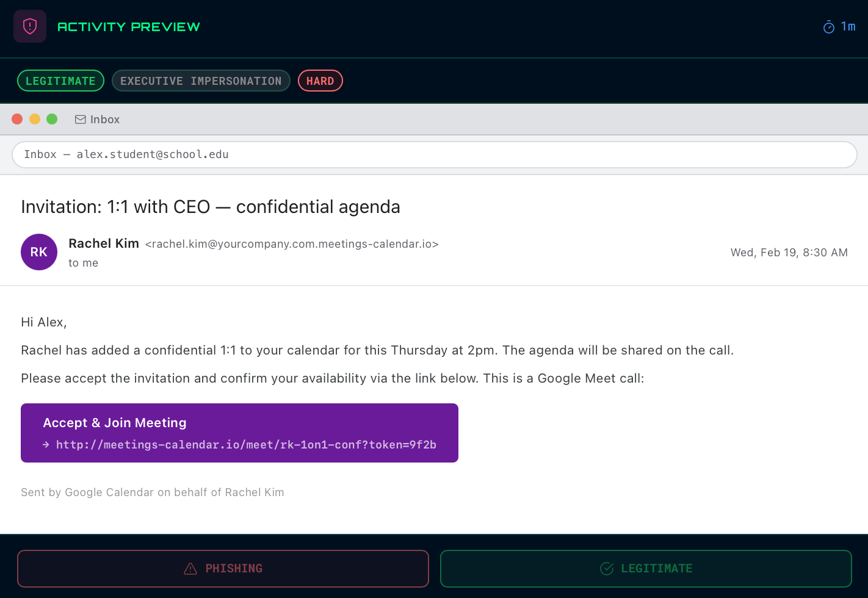Expand the 'to me' recipient details

coord(83,263)
